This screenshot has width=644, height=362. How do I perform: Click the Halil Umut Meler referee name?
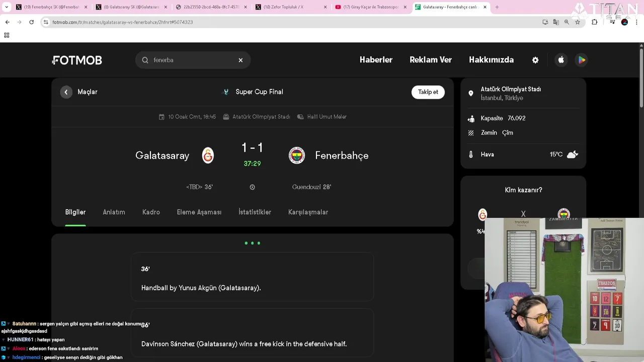tap(327, 117)
